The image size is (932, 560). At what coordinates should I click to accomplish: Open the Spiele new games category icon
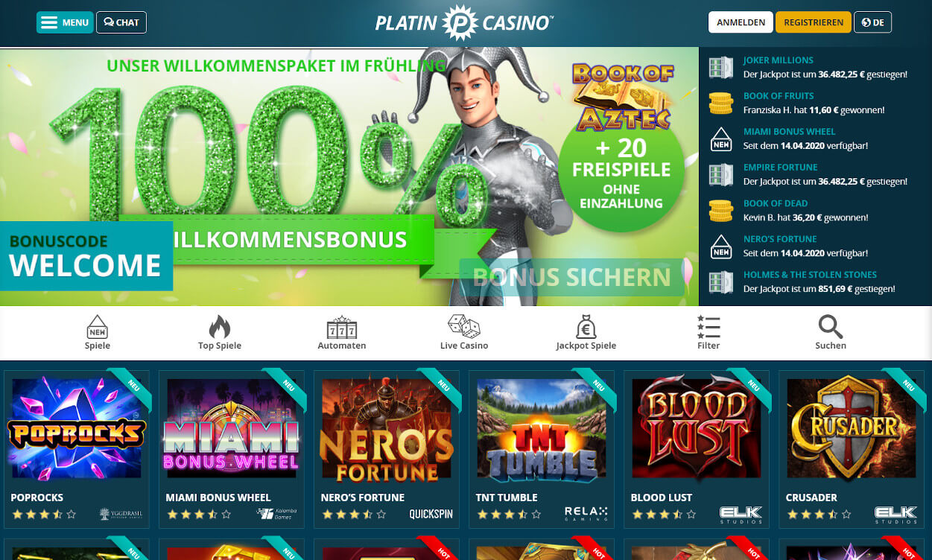pyautogui.click(x=98, y=326)
